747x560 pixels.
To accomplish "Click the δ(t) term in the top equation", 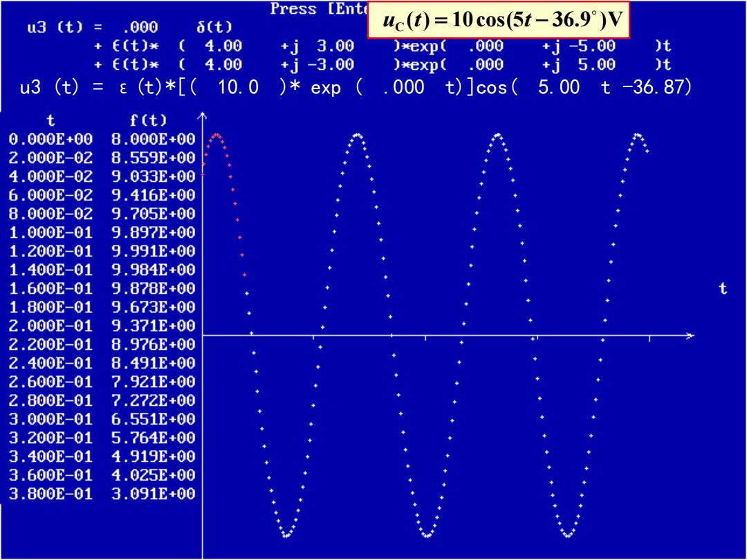I will click(x=214, y=27).
